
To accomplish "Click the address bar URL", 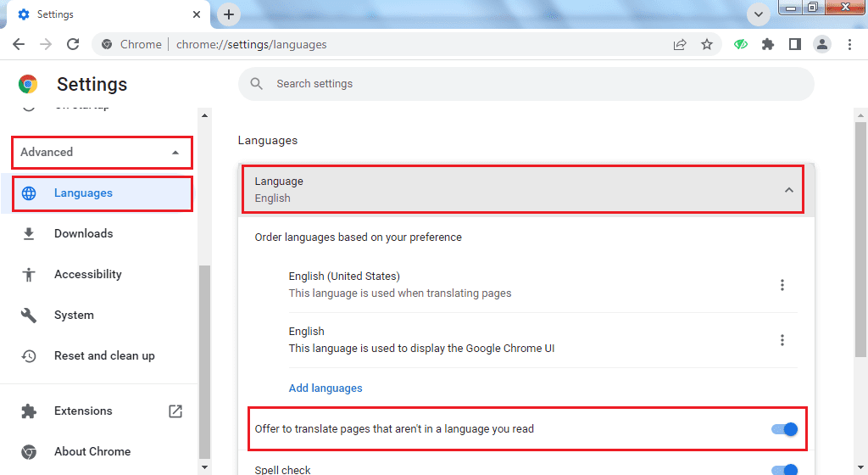I will point(251,44).
